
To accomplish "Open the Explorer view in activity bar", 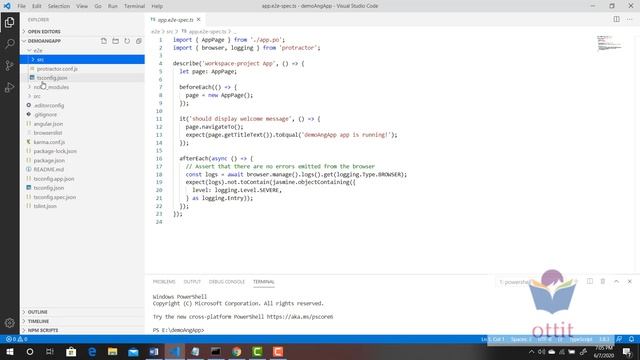I will [9, 22].
